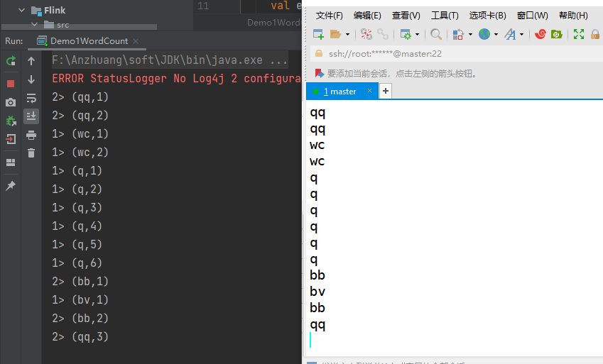Click the console output (qq,3)
This screenshot has width=603, height=364.
pos(80,337)
